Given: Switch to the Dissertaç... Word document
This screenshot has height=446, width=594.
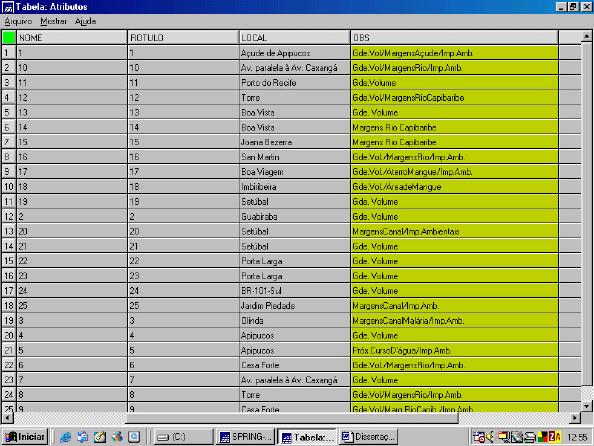Looking at the screenshot, I should pos(368,437).
